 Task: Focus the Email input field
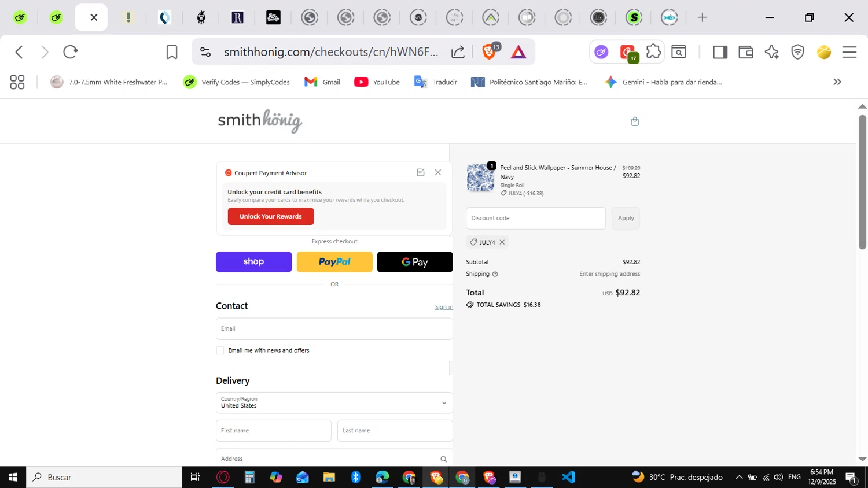334,329
